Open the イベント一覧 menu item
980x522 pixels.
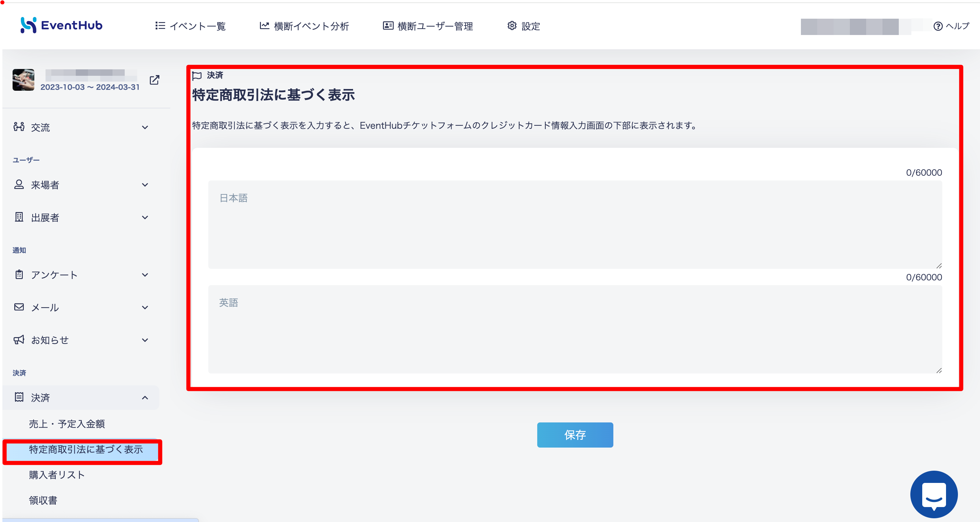coord(190,26)
